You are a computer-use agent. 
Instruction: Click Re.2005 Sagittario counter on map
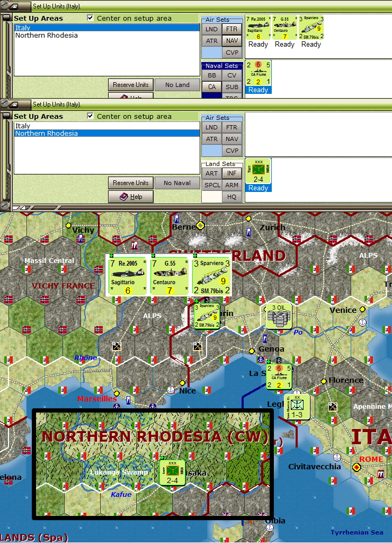click(x=127, y=277)
